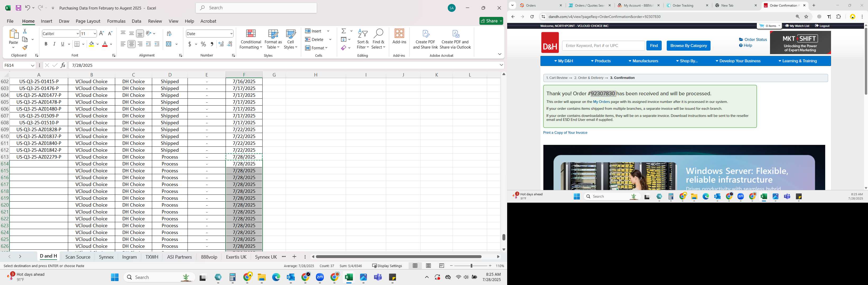Click AutoSum sigma icon

pos(344,31)
